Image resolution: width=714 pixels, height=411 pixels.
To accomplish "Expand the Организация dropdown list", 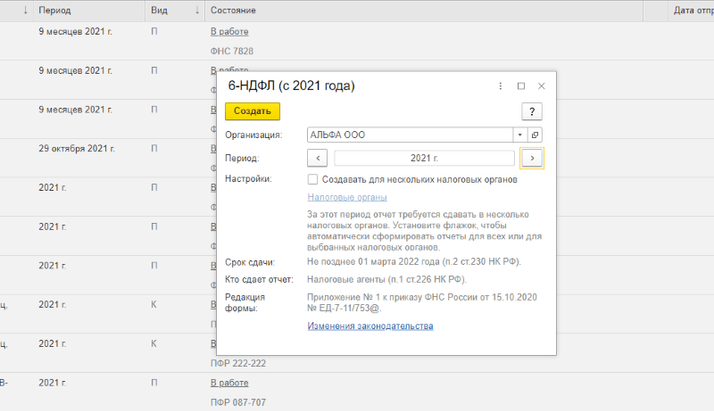I will (x=519, y=135).
